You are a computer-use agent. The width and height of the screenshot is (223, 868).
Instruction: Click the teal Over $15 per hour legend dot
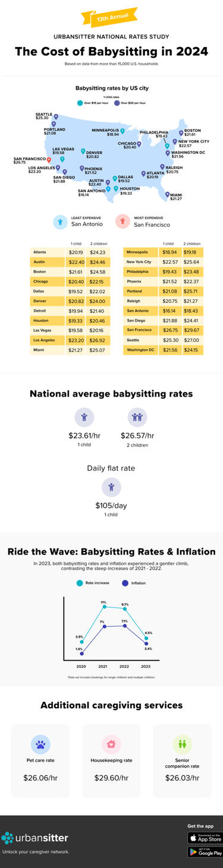coord(80,103)
